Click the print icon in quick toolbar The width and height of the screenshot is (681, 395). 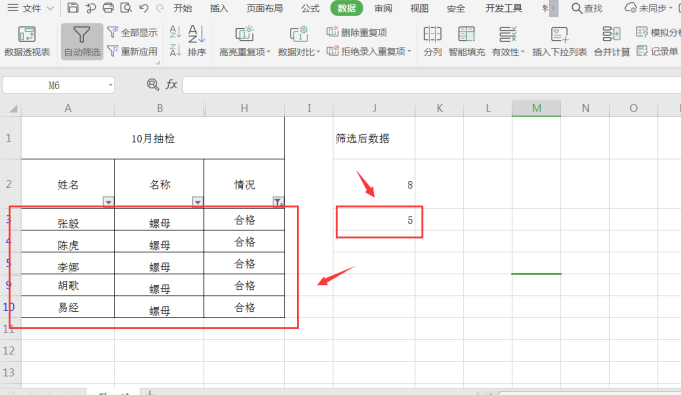tap(108, 8)
